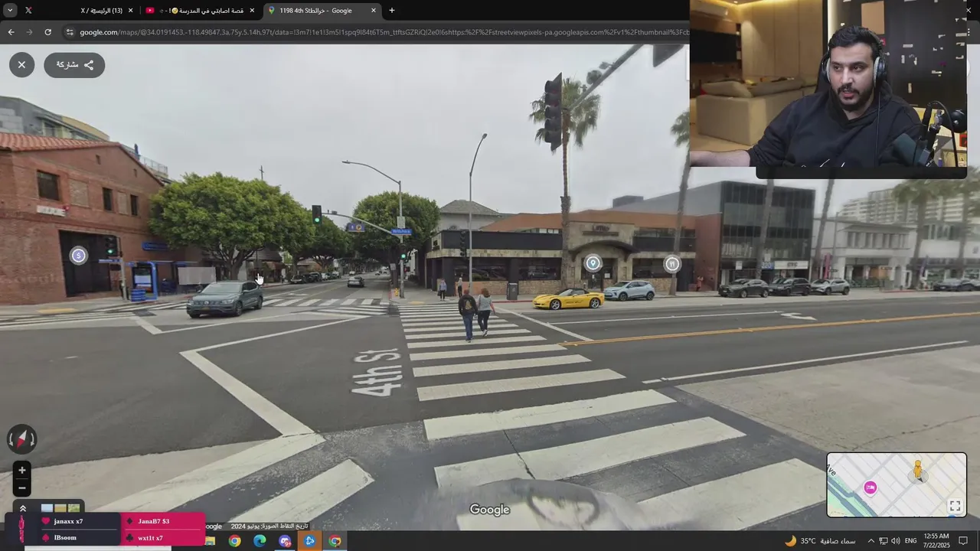Close the YouTube tab

(x=252, y=11)
